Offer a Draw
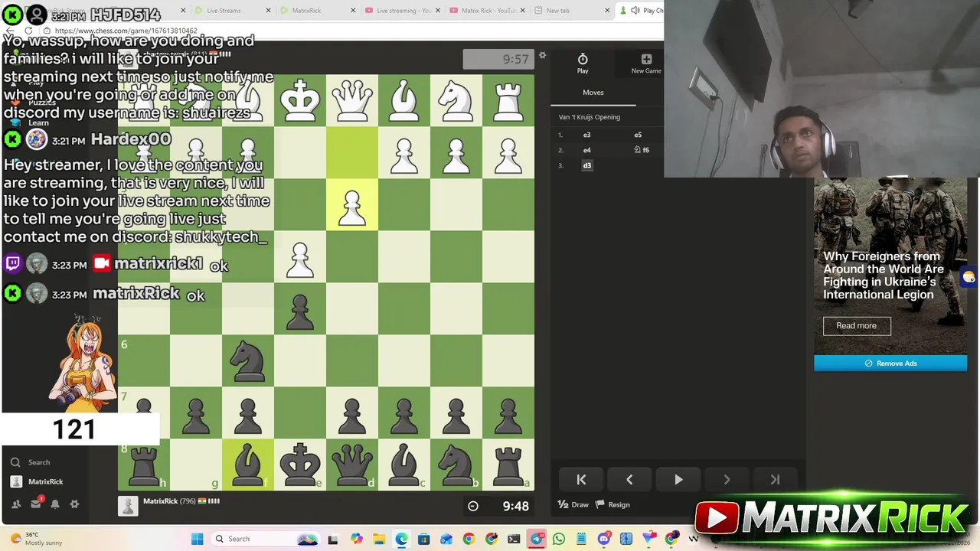 (x=573, y=504)
